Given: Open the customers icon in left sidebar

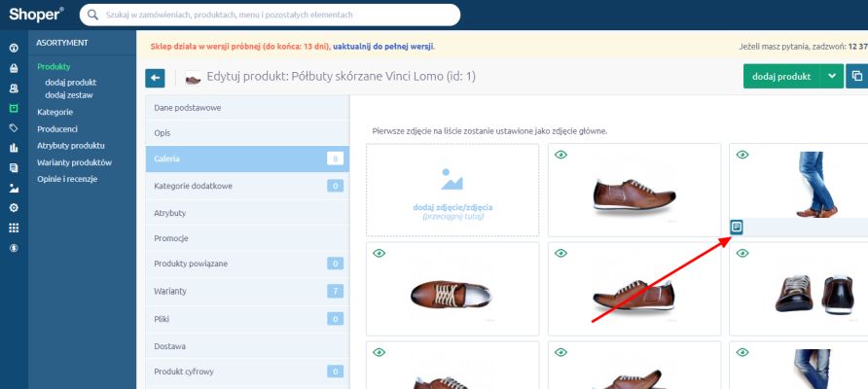Looking at the screenshot, I should pyautogui.click(x=14, y=88).
